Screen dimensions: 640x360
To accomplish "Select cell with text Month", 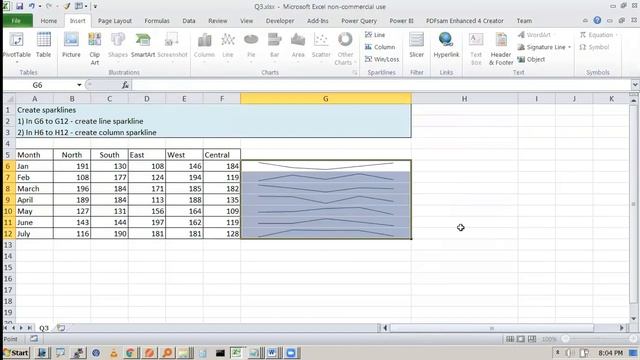I will coord(34,155).
